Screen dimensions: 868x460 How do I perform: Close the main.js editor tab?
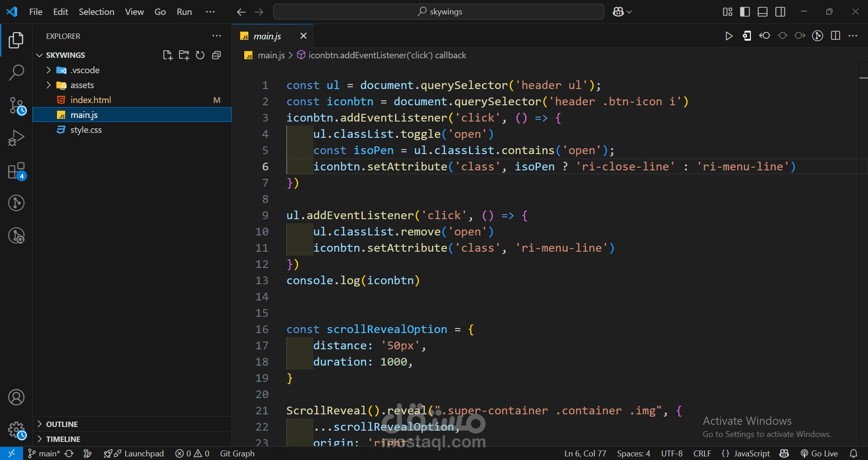point(304,36)
